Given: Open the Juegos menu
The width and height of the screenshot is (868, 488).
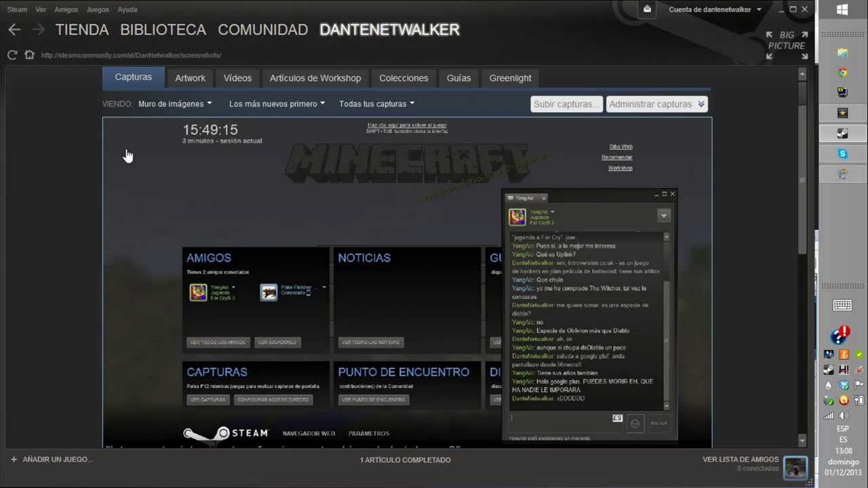Looking at the screenshot, I should point(98,9).
